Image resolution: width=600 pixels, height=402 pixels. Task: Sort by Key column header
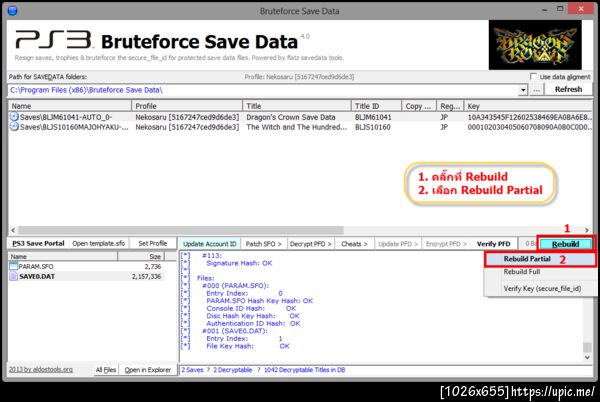[x=528, y=106]
